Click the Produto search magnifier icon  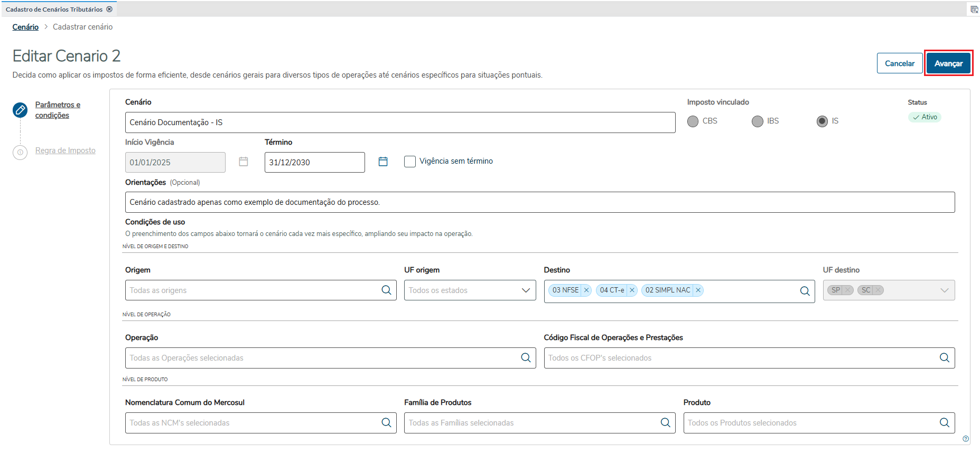pyautogui.click(x=944, y=423)
